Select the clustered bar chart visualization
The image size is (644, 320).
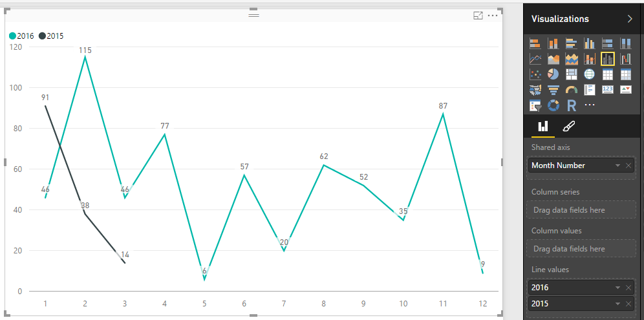(572, 43)
